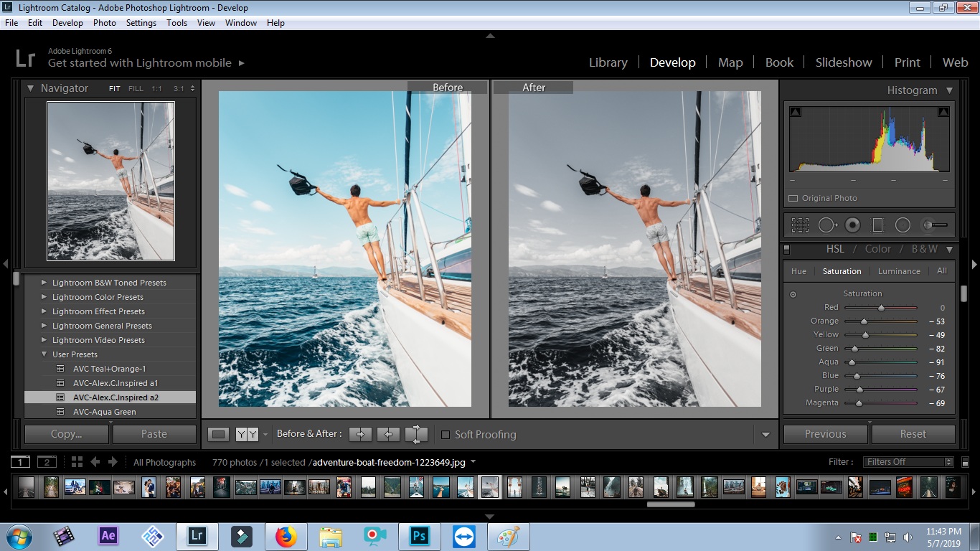Activate the Saturation targeted adjustment tool

click(793, 294)
